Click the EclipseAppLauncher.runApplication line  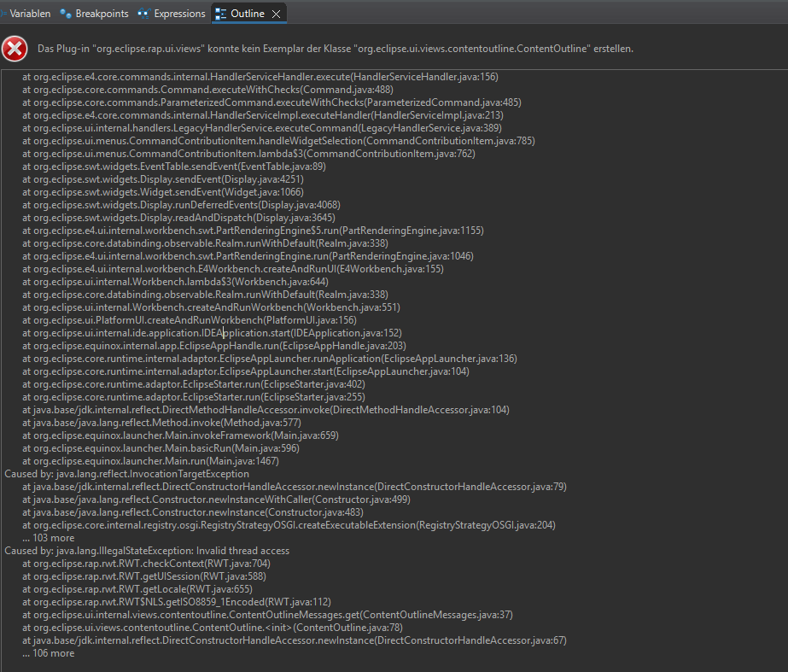[270, 359]
